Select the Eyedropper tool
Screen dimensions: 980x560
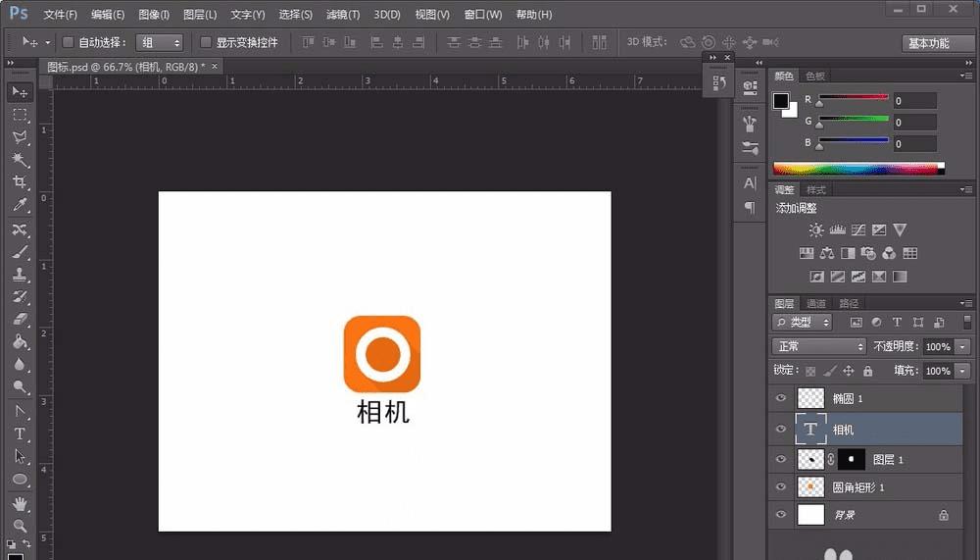(19, 205)
